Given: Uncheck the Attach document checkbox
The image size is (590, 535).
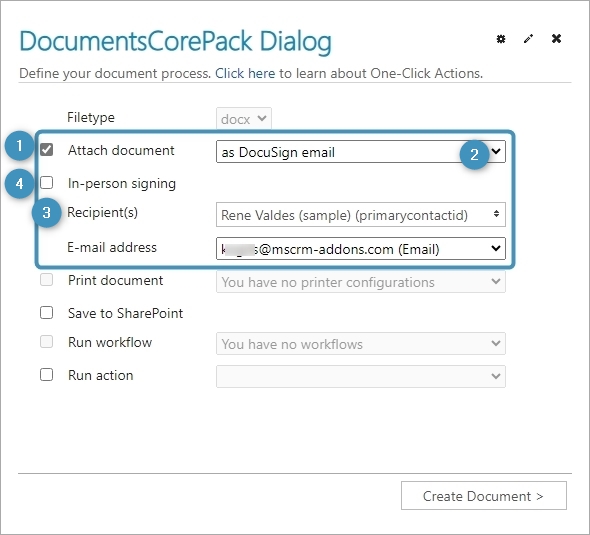Looking at the screenshot, I should [x=47, y=149].
